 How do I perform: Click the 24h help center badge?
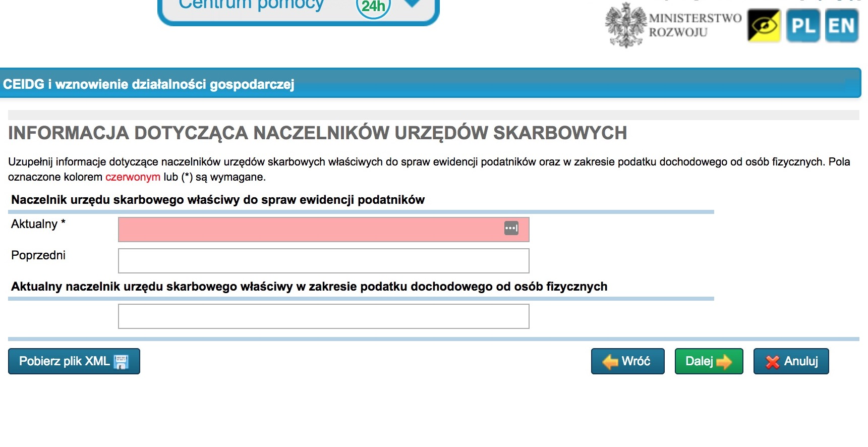[373, 7]
